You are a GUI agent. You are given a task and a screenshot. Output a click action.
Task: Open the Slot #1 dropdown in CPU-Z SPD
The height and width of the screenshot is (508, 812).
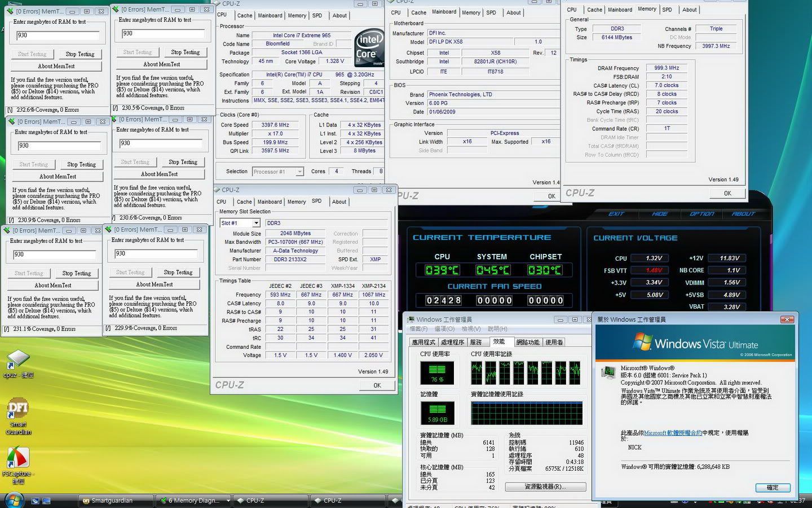(x=256, y=223)
